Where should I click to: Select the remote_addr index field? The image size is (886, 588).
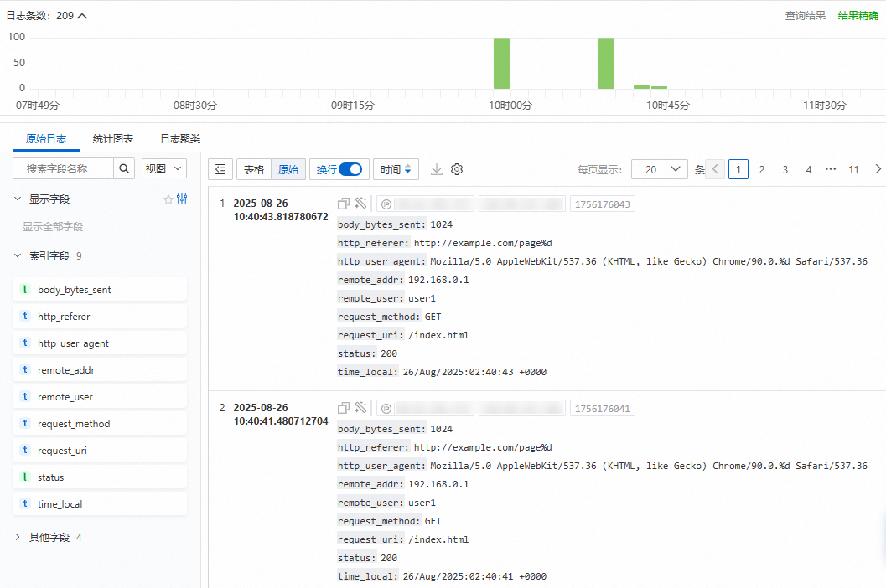(x=100, y=370)
